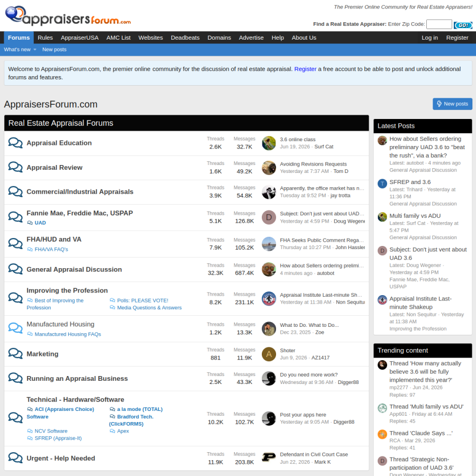The height and width of the screenshot is (476, 476).
Task: Open Surf Cat avatar in Appraisal Education row
Action: click(269, 143)
